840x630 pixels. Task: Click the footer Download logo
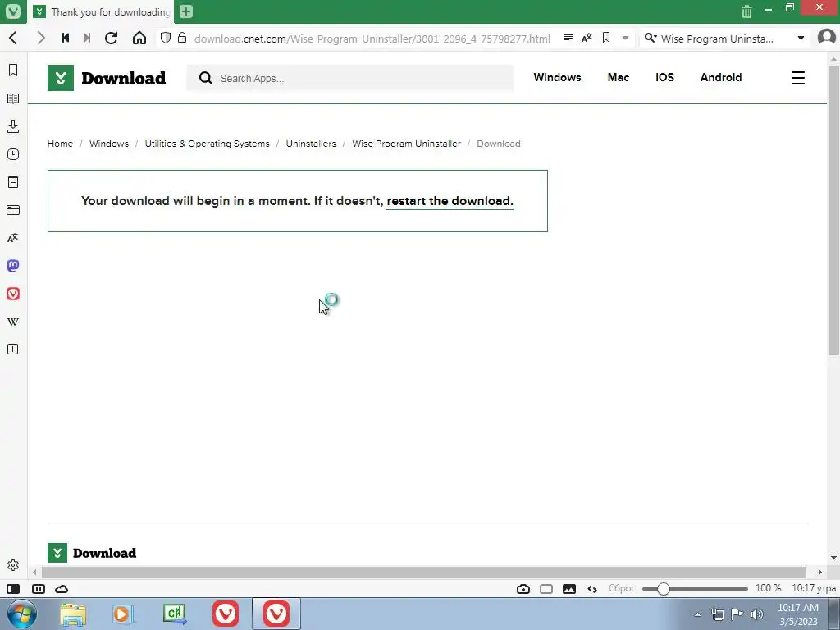coord(92,553)
